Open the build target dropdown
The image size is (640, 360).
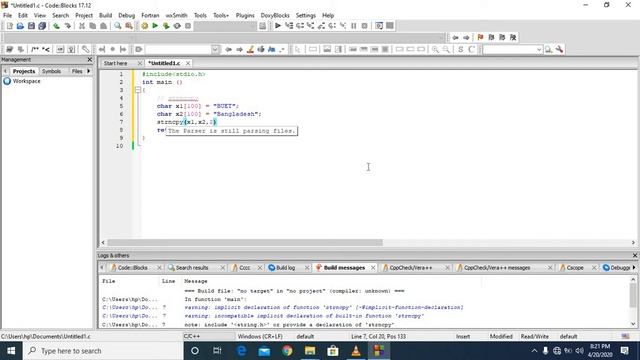pyautogui.click(x=225, y=26)
